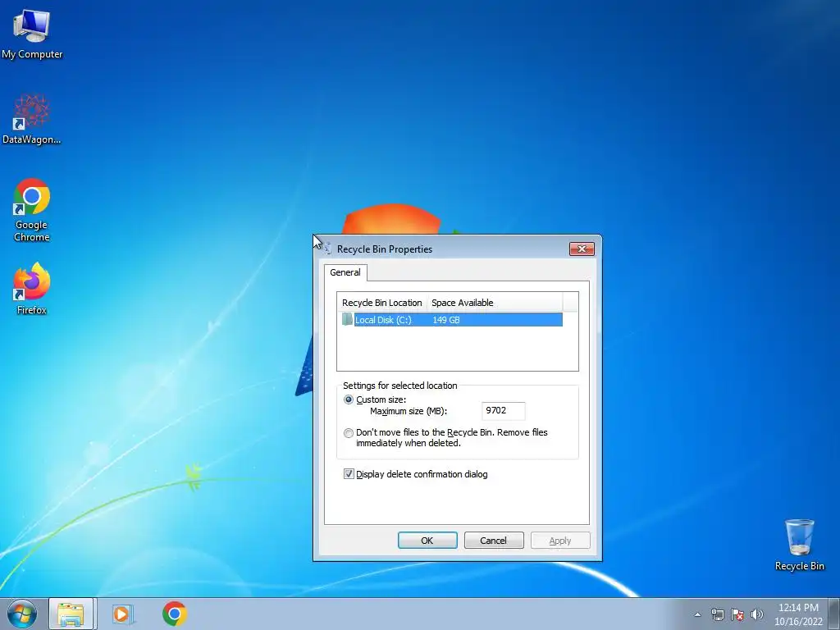Image resolution: width=840 pixels, height=630 pixels.
Task: Dismiss the dialog with Cancel
Action: click(x=493, y=541)
